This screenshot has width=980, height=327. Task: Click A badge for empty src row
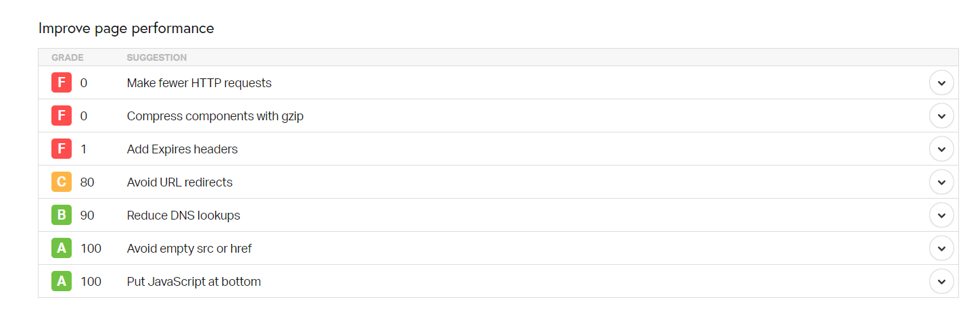click(62, 249)
